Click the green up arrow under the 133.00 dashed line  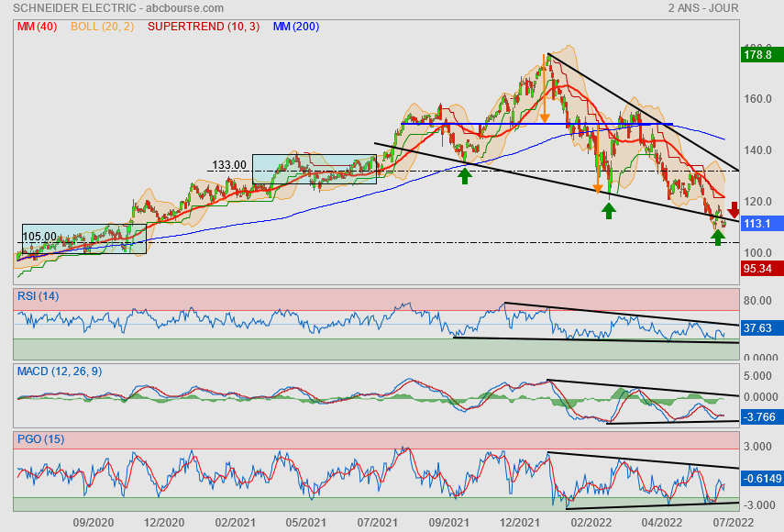pos(465,176)
